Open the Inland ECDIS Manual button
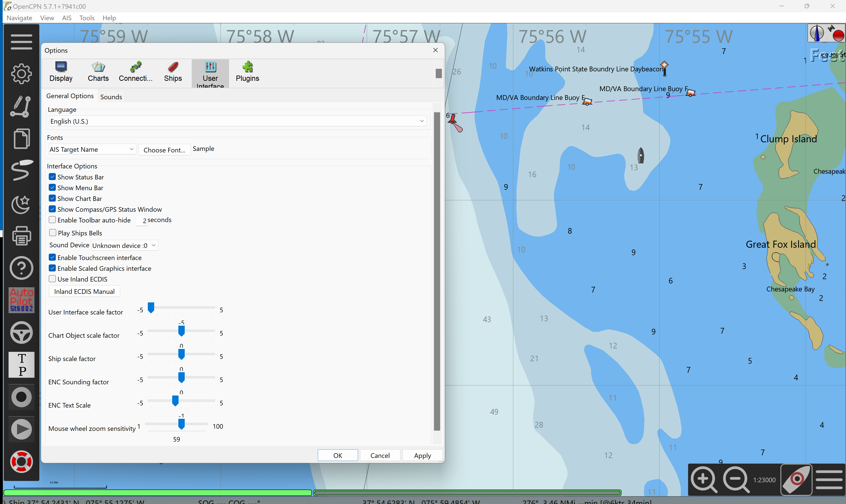The image size is (846, 504). click(x=84, y=291)
